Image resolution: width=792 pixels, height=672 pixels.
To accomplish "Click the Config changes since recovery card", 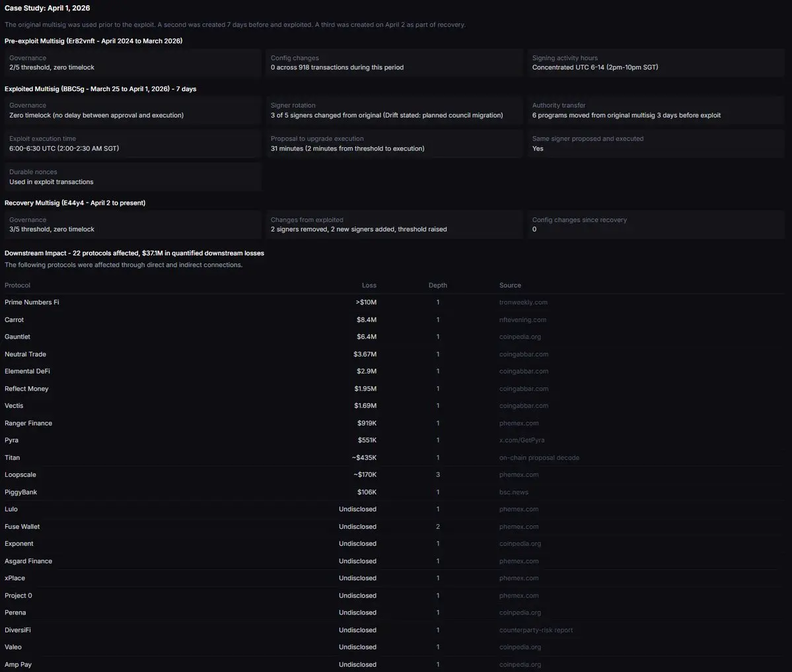I will (x=655, y=224).
